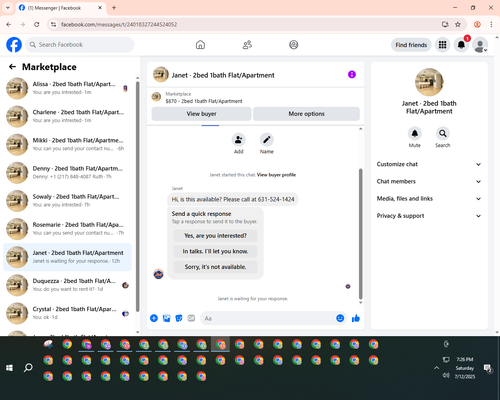Image resolution: width=500 pixels, height=400 pixels.
Task: Click the View buyer button
Action: tap(201, 114)
